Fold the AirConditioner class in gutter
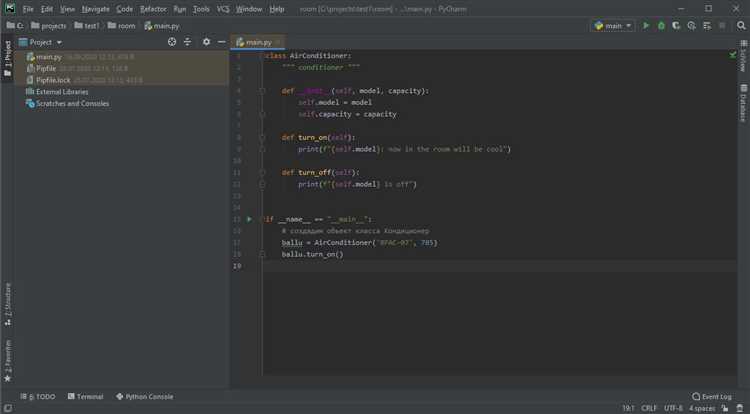 [262, 55]
